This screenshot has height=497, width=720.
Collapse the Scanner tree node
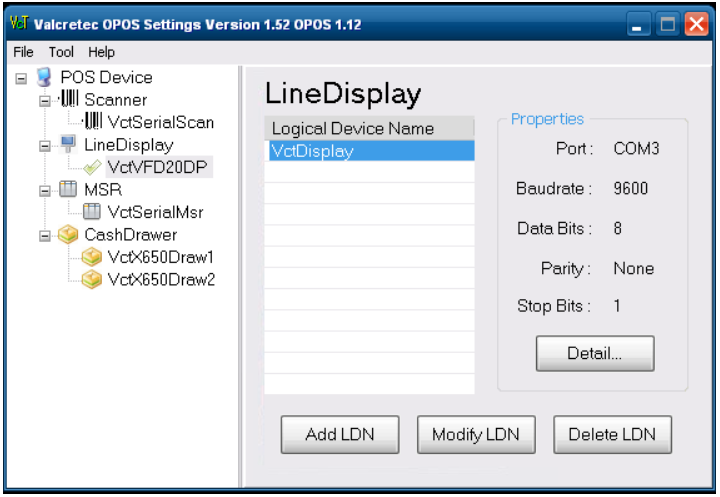click(x=45, y=100)
